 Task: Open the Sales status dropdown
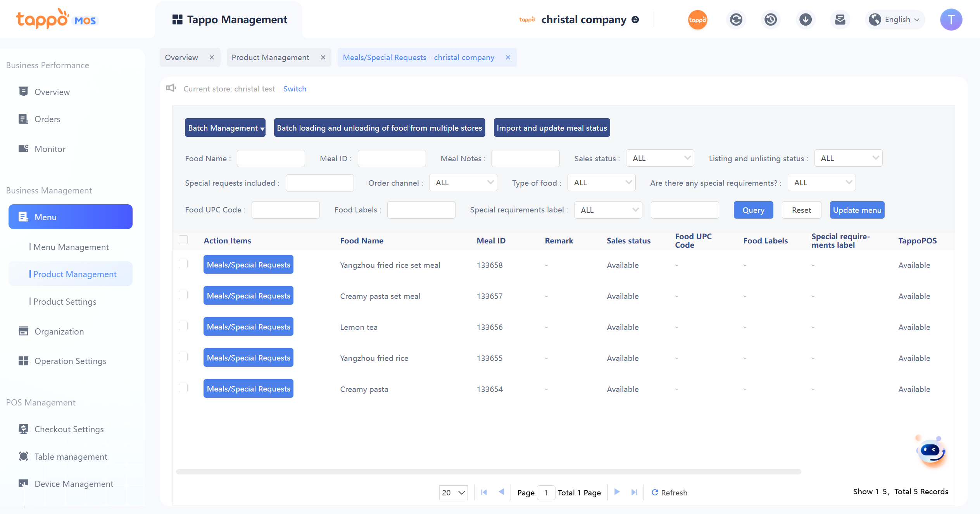(660, 158)
